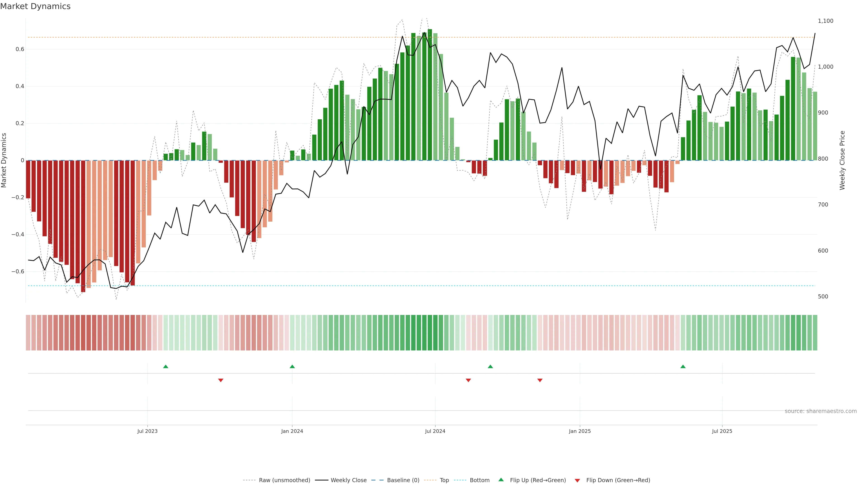Click the green Flip Up marker at Jan 2024

pyautogui.click(x=292, y=366)
